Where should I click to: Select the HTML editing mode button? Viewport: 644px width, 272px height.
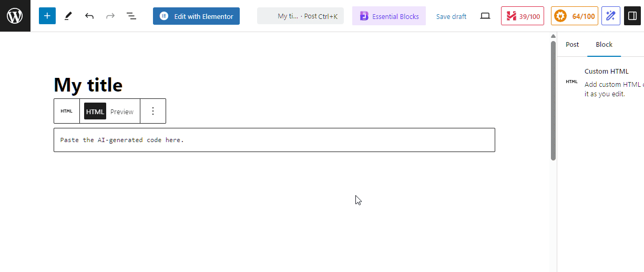95,112
